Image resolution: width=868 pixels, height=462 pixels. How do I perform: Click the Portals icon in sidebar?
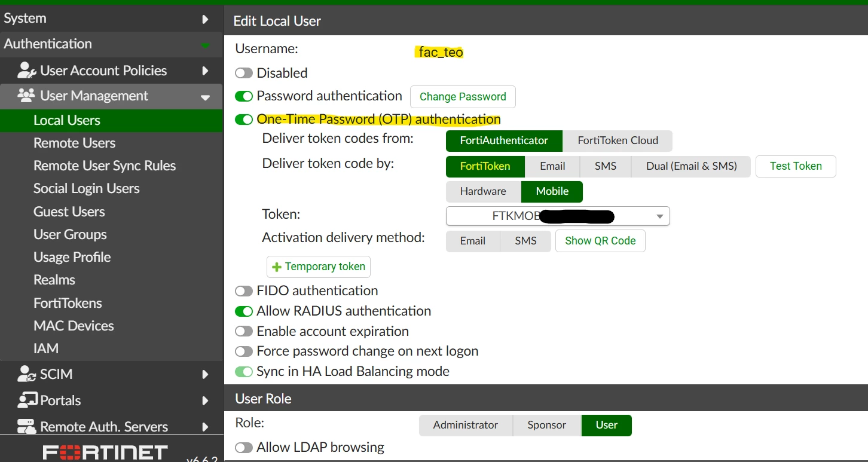tap(27, 400)
